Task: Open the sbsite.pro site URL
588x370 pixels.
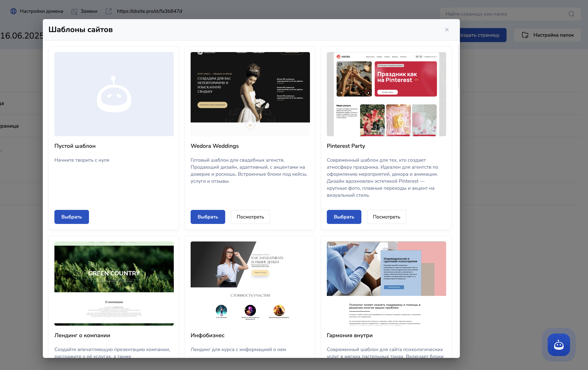Action: 149,11
